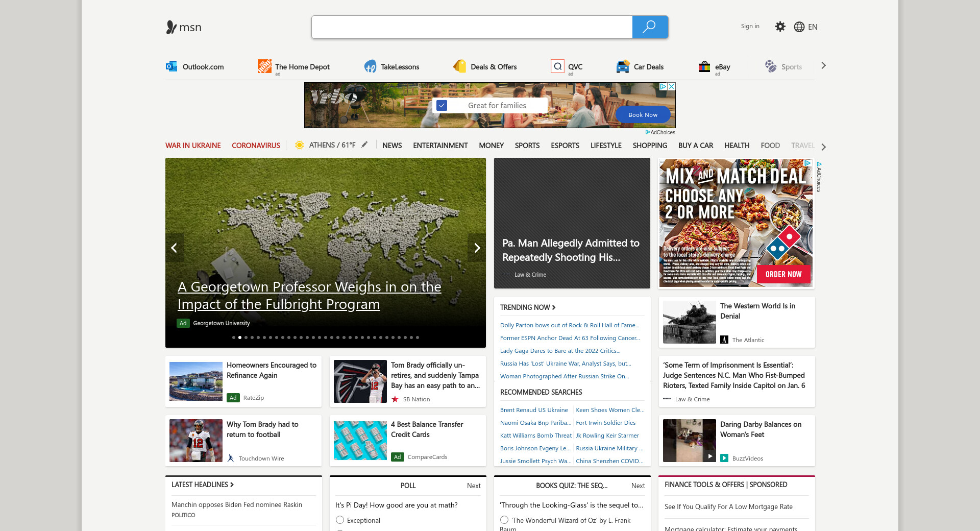Select the second carousel pagination dot
980x531 pixels.
[x=240, y=337]
